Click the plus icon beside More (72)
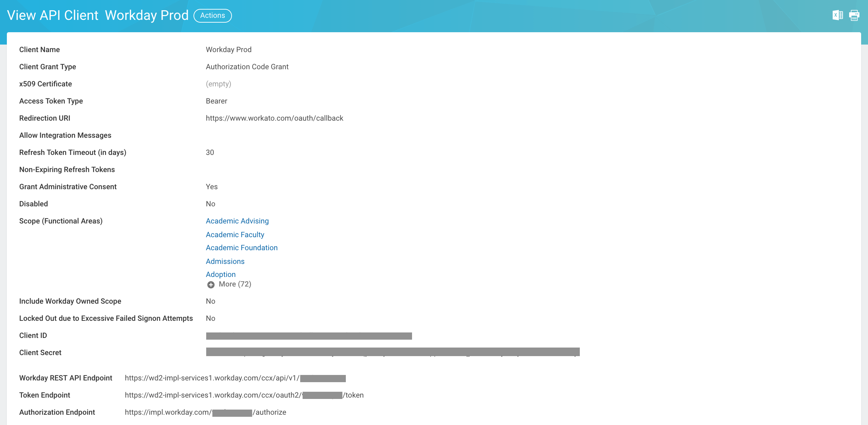Viewport: 868px width, 425px height. click(211, 284)
